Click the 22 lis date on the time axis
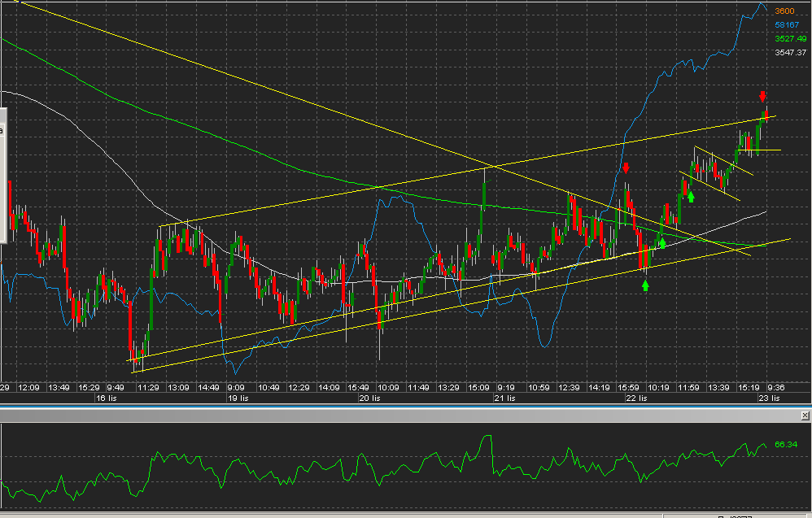 pyautogui.click(x=635, y=398)
